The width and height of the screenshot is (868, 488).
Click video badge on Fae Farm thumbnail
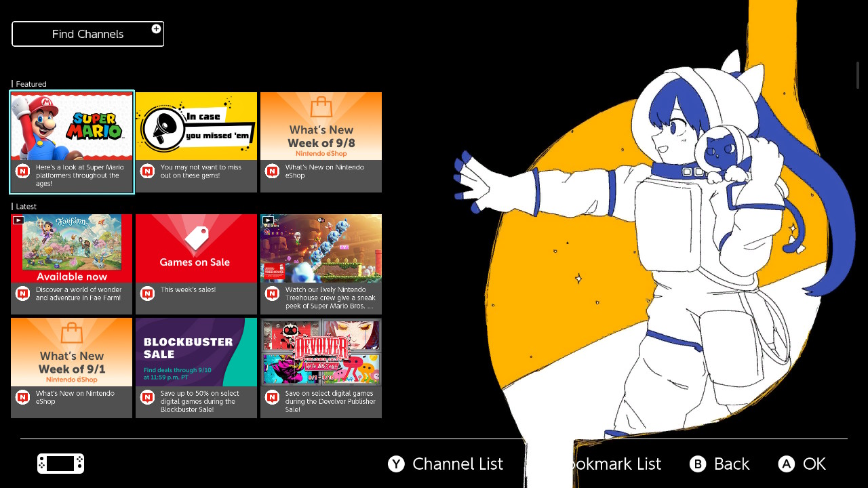[18, 220]
